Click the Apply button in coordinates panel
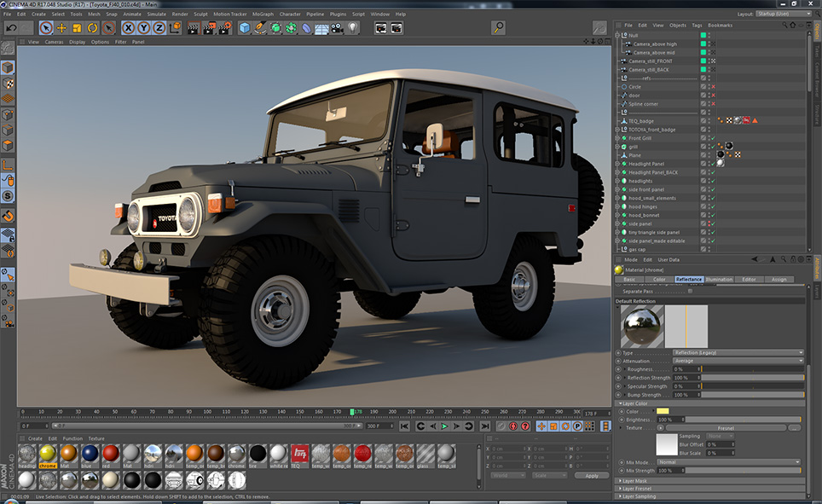Viewport: 822px width, 504px height. click(x=591, y=475)
